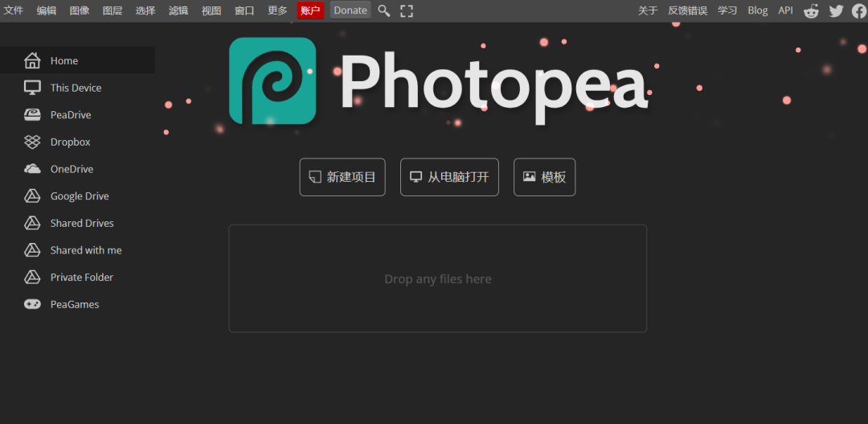The image size is (868, 424).
Task: Click the This Device monitor icon
Action: point(33,88)
